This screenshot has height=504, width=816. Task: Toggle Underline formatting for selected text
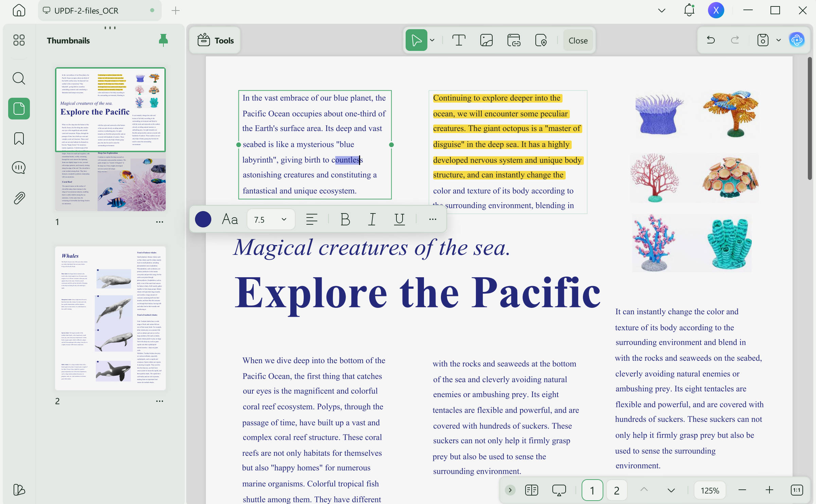click(x=399, y=219)
